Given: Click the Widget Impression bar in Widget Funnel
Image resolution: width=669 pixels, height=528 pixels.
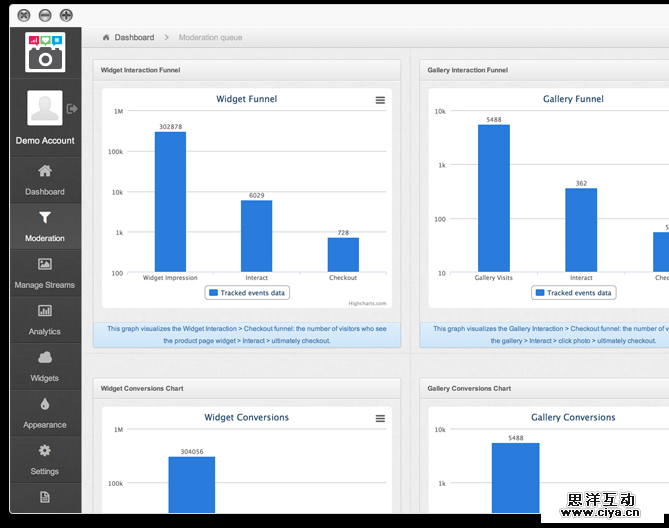Looking at the screenshot, I should [170, 201].
